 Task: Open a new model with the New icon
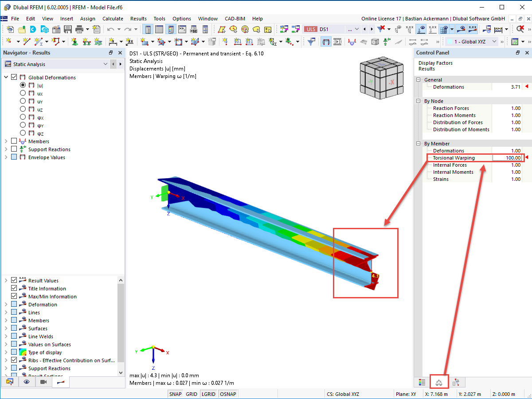point(10,28)
